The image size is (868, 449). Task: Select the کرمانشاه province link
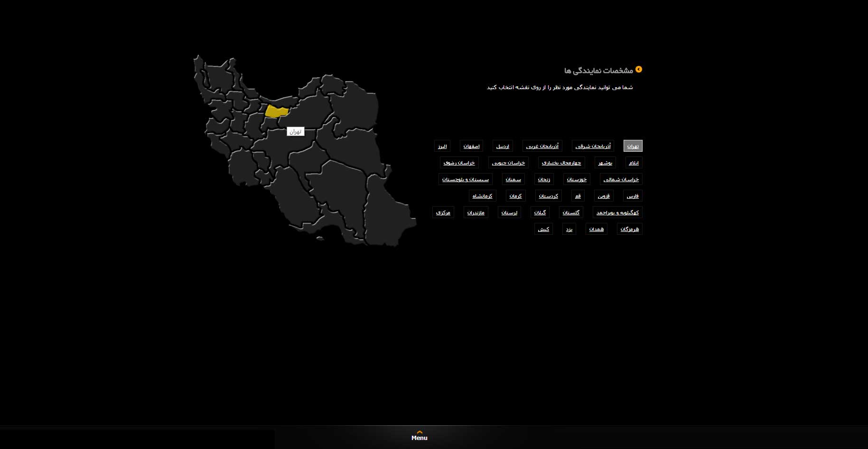coord(482,196)
